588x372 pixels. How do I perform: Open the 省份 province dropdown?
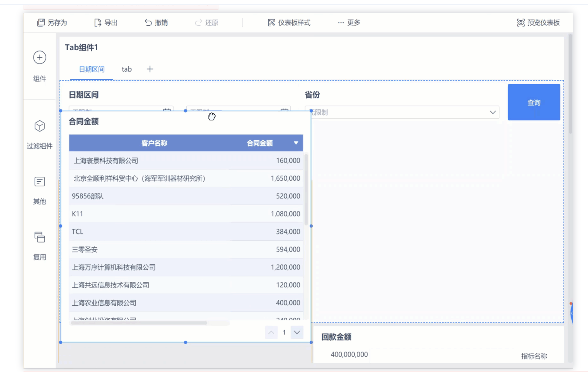pyautogui.click(x=402, y=112)
